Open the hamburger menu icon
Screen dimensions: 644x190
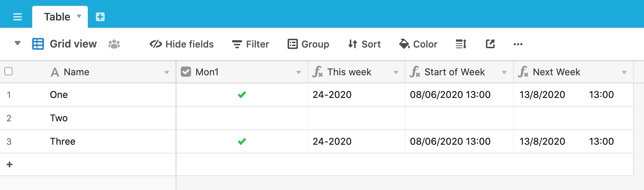point(18,17)
